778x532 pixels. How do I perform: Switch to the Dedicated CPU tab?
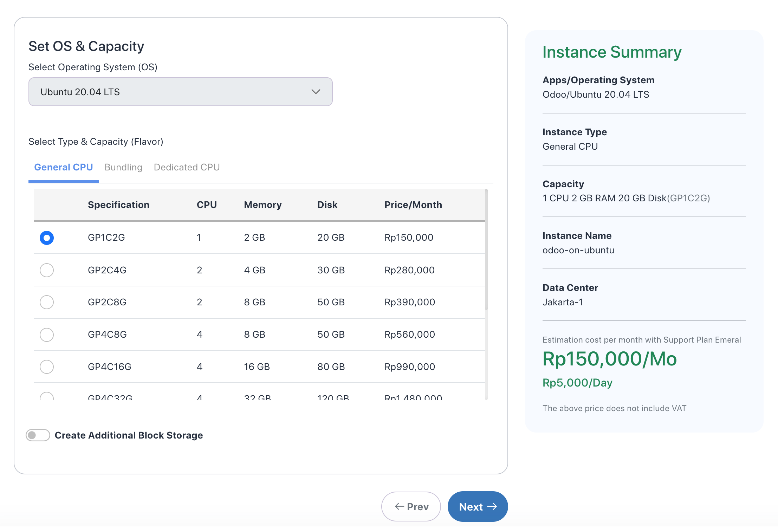click(x=186, y=167)
